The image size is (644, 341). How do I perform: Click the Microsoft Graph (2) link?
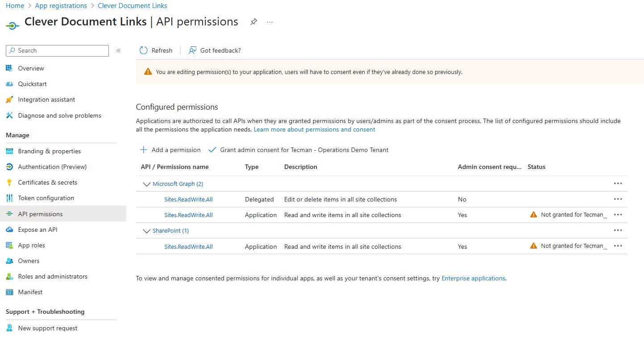(178, 184)
